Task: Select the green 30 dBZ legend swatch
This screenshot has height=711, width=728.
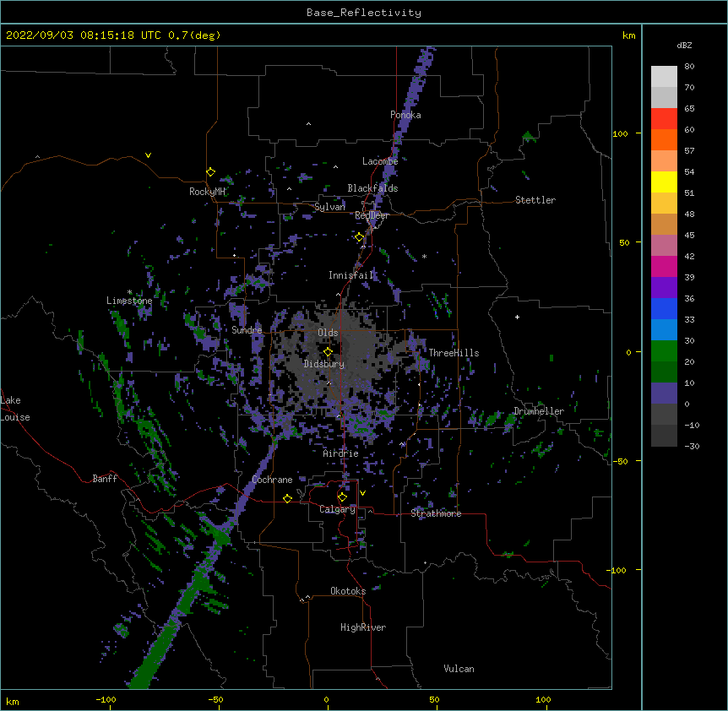Action: click(x=664, y=351)
